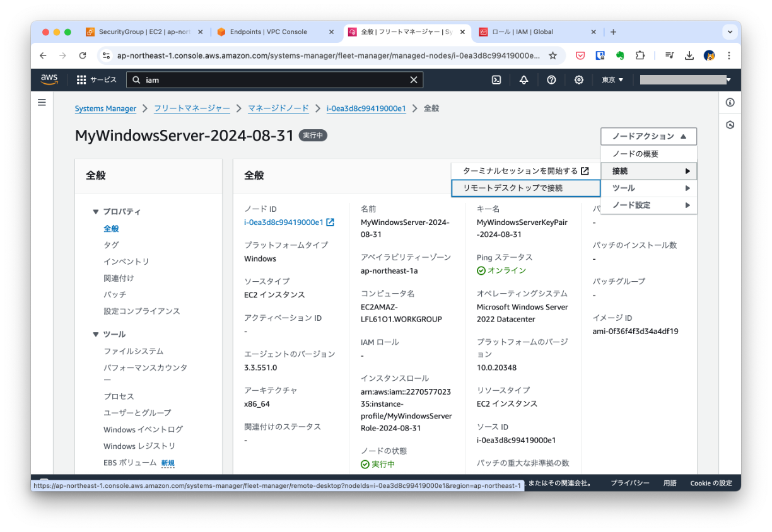Open the Chrome profile avatar
The image size is (772, 532).
point(710,55)
